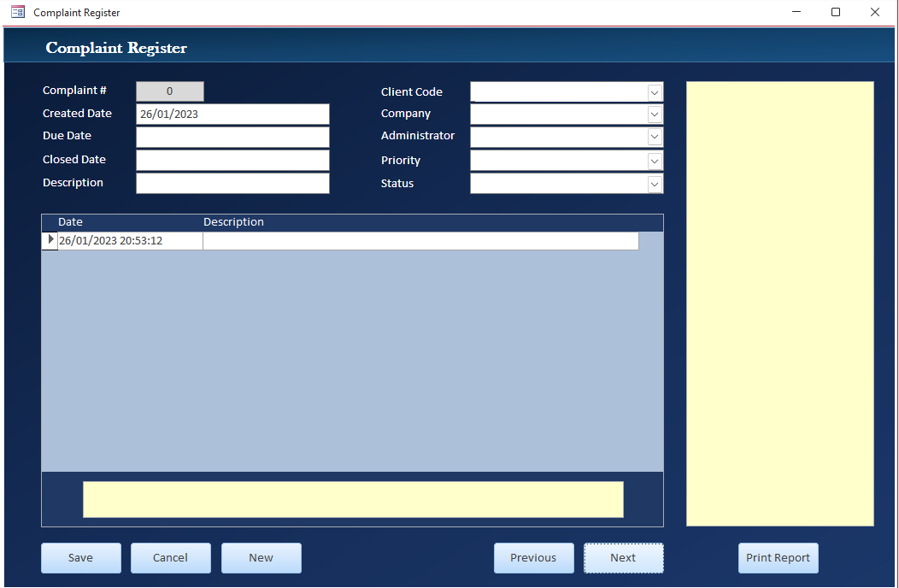
Task: Go to the Previous record
Action: (x=533, y=558)
